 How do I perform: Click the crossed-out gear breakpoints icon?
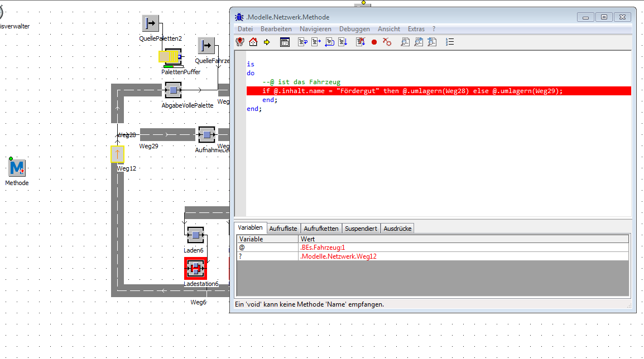[x=387, y=42]
